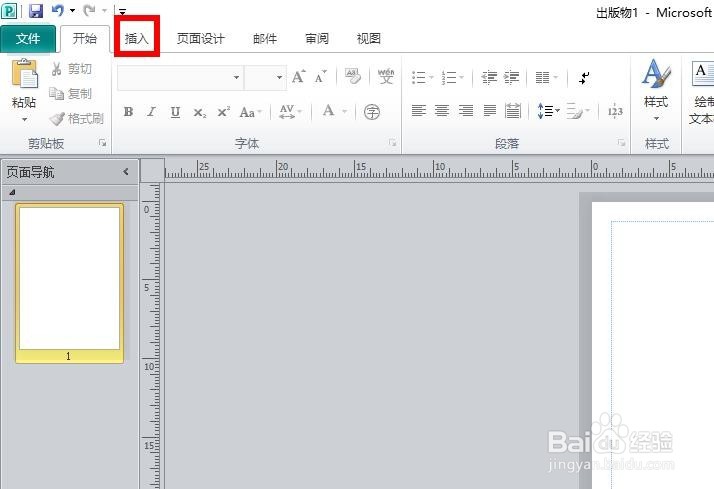Click the 123 text direction icon

tap(615, 111)
